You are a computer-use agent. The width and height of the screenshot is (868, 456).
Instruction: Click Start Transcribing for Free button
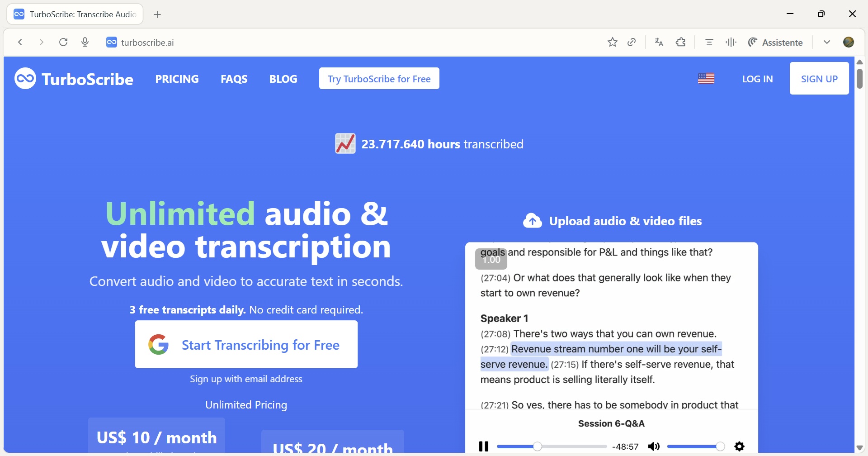click(x=246, y=345)
